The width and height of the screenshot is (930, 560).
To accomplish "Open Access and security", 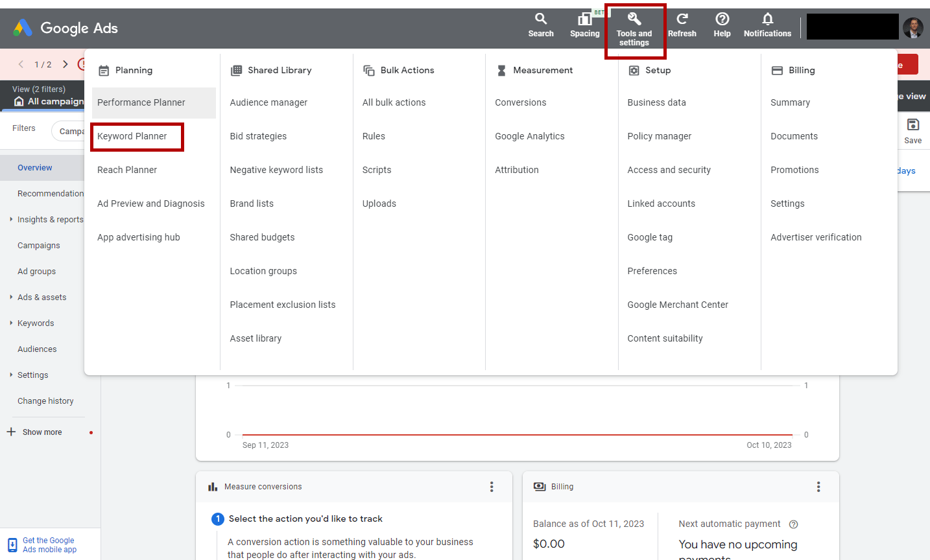I will (x=669, y=170).
